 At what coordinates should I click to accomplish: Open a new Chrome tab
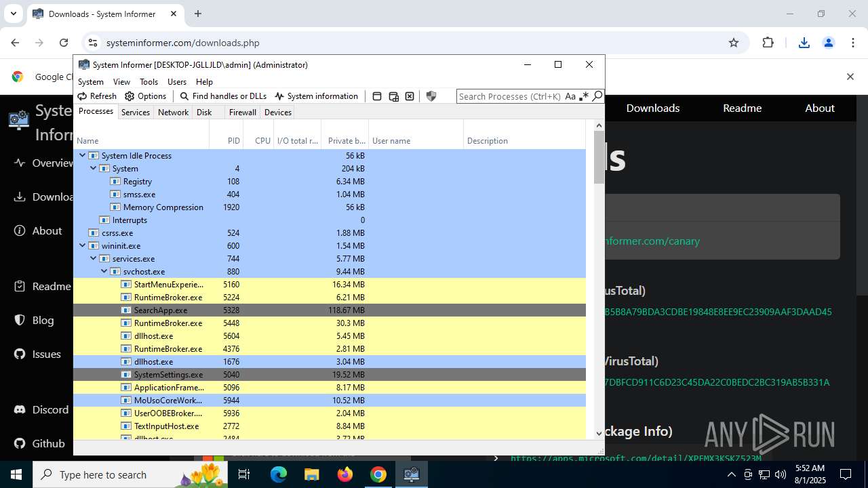[198, 14]
